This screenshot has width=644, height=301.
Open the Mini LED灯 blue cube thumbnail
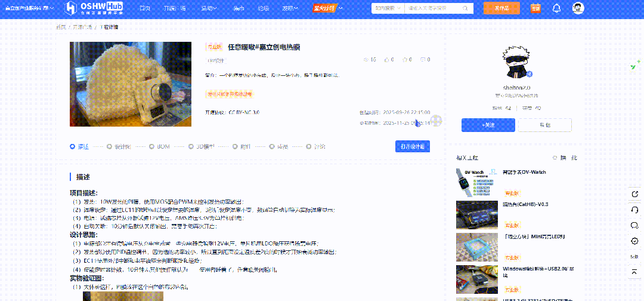coord(477,247)
